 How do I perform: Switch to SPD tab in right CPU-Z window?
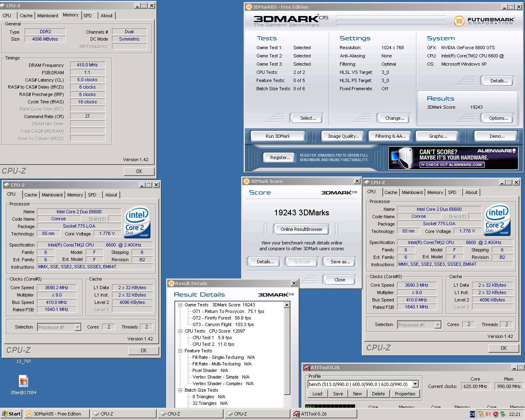(452, 192)
